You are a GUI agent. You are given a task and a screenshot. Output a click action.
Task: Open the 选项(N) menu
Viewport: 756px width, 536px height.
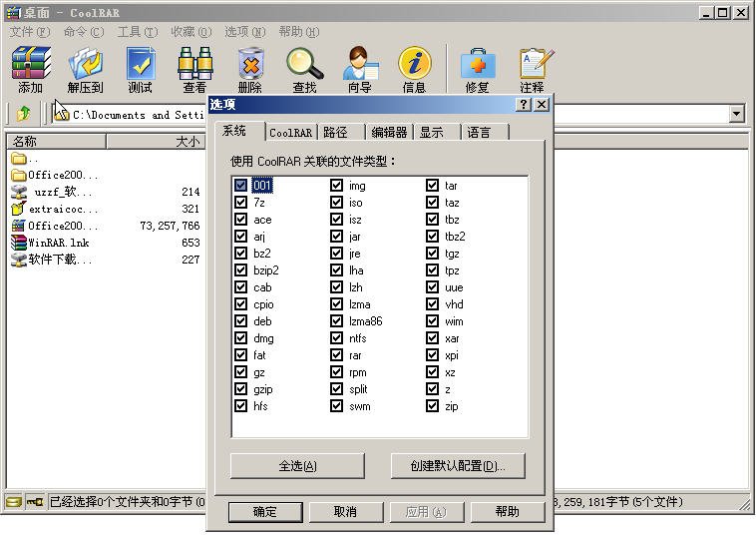tap(245, 32)
